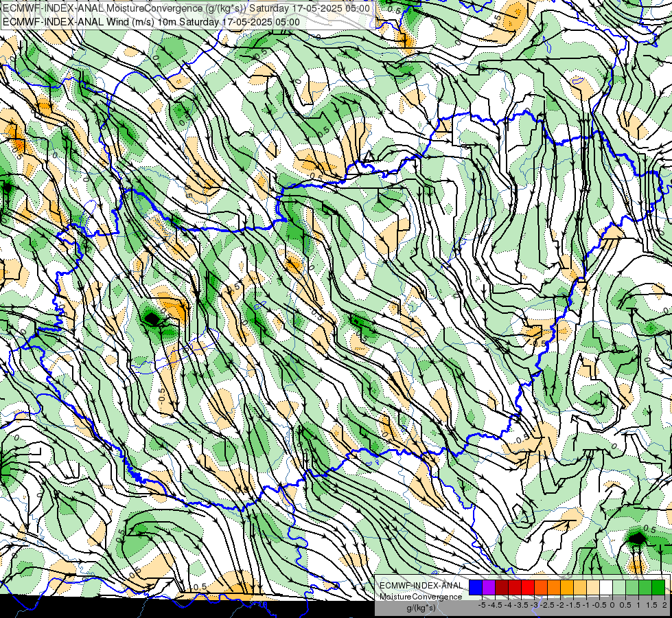
Task: Click the 1.5 tick label on legend scale
Action: pyautogui.click(x=652, y=605)
